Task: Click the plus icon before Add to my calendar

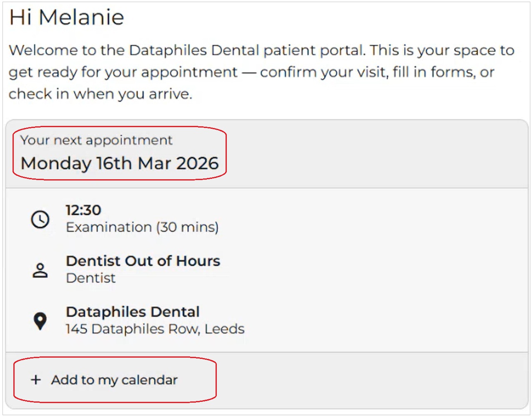Action: (x=36, y=380)
